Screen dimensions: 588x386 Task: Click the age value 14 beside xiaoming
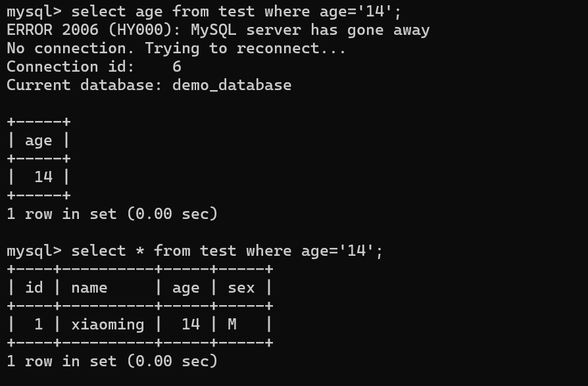coord(191,324)
